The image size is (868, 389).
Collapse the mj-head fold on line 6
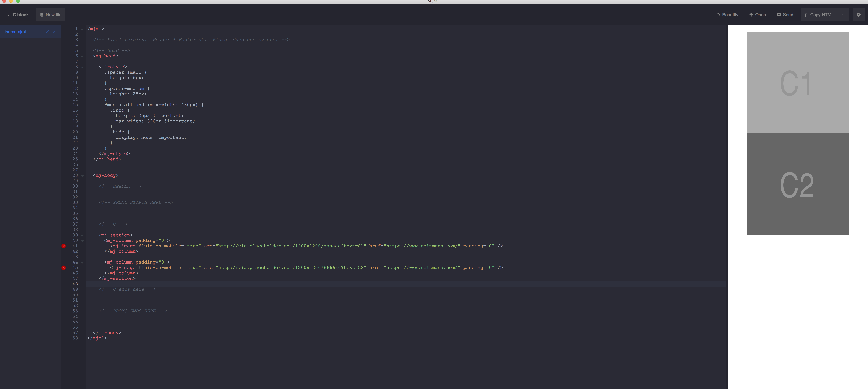pos(82,56)
